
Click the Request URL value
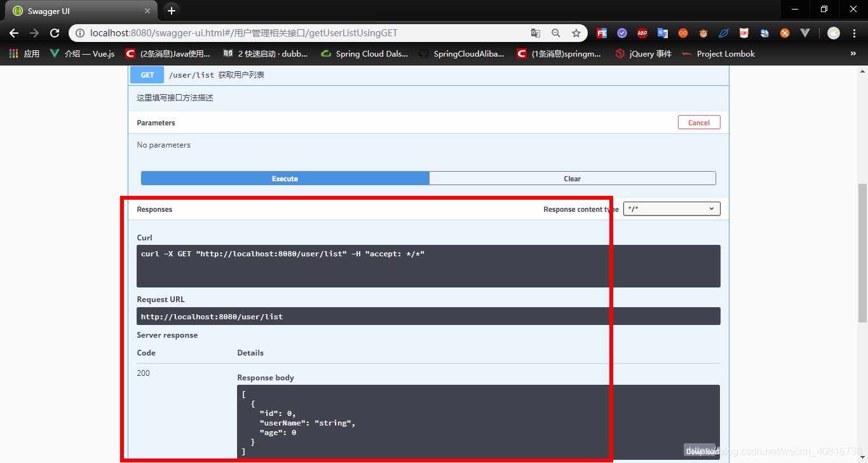point(212,316)
